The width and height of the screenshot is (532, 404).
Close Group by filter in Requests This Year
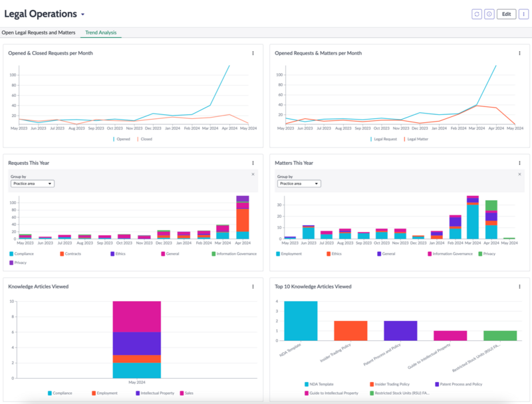tap(253, 174)
